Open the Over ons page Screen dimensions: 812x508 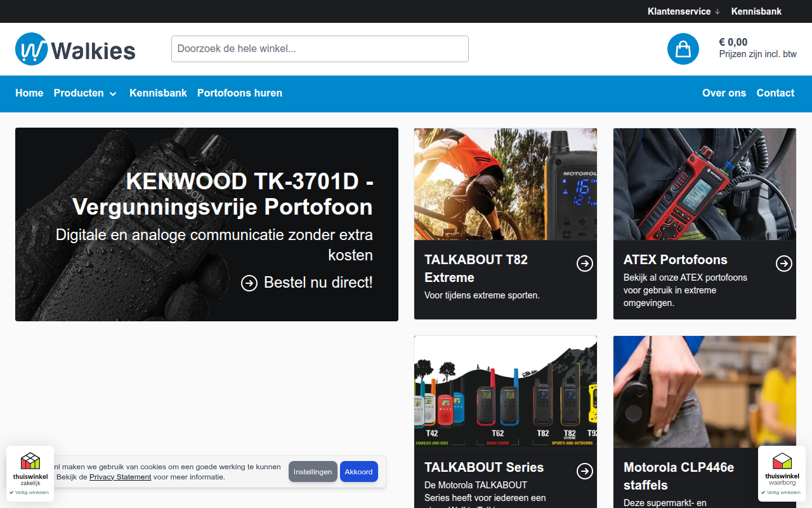724,93
